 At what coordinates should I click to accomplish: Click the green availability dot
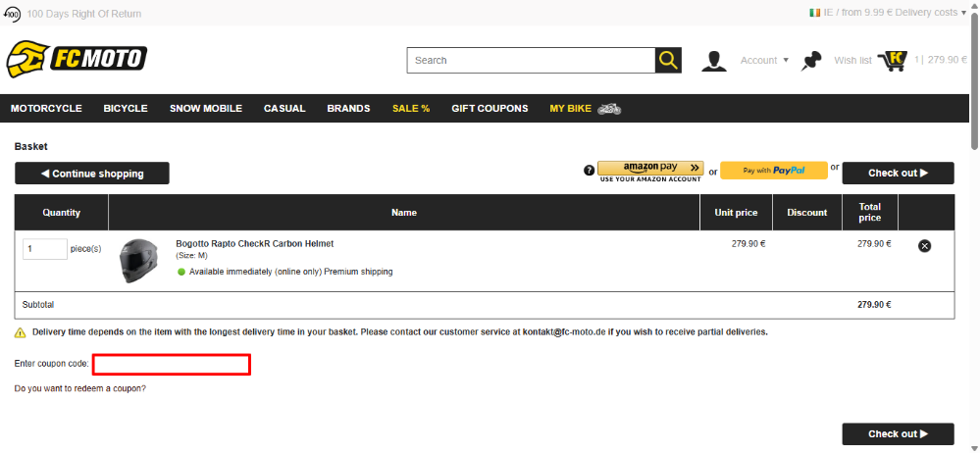tap(181, 272)
